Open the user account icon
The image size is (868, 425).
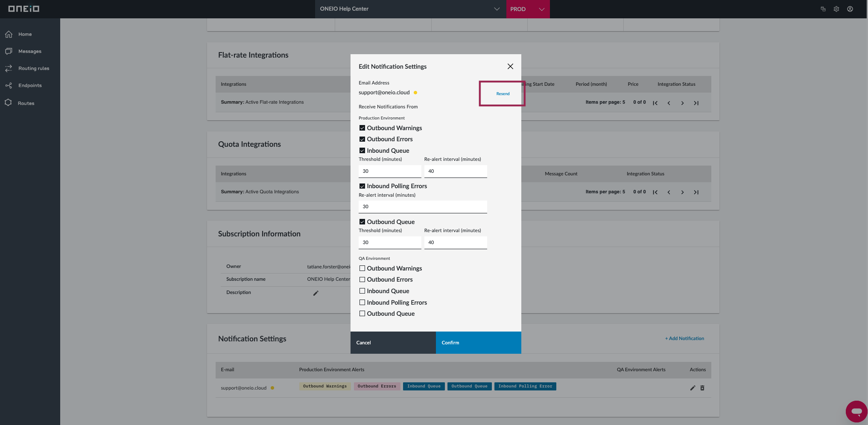tap(850, 9)
